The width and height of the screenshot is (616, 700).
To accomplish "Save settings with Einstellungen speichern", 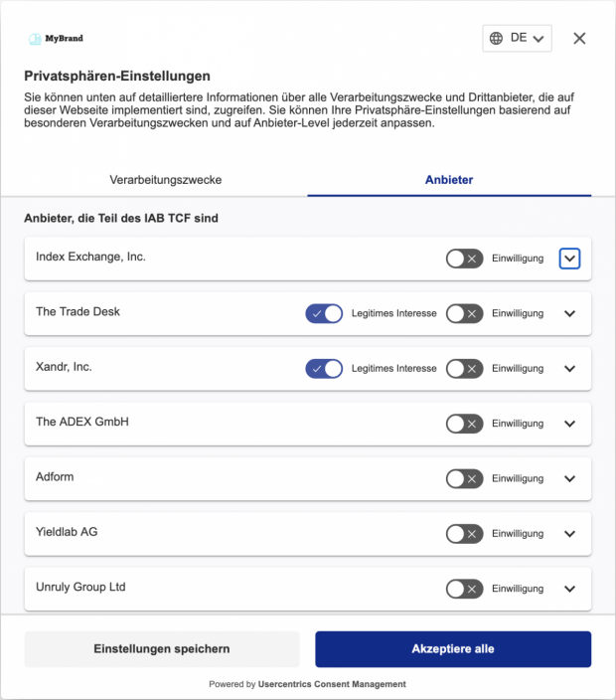I will coord(162,649).
